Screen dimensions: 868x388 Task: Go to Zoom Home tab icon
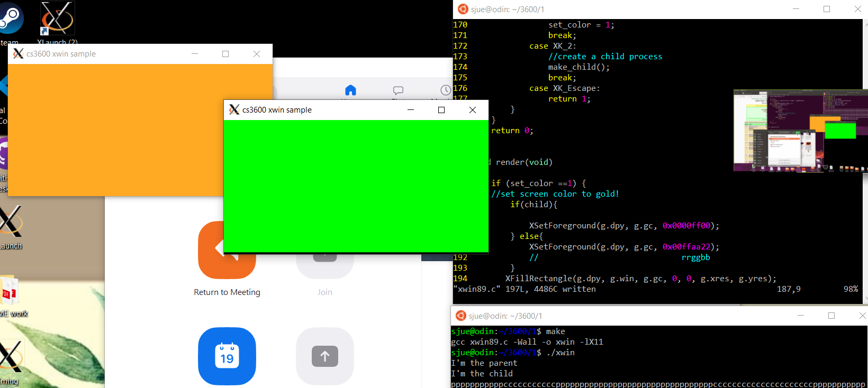350,90
